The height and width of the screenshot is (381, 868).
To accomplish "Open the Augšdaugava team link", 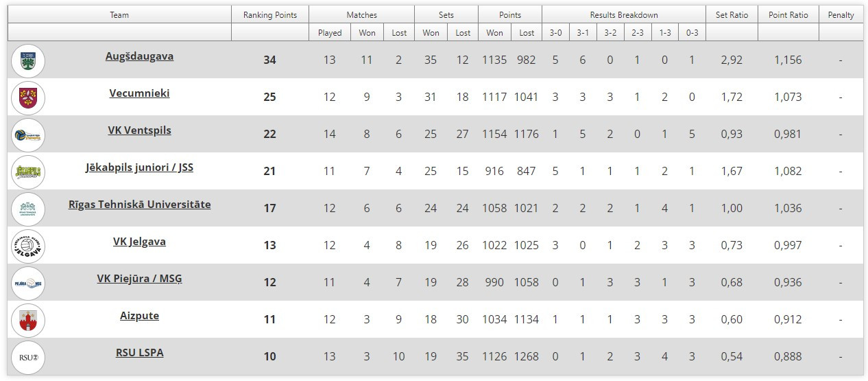I will (x=139, y=56).
